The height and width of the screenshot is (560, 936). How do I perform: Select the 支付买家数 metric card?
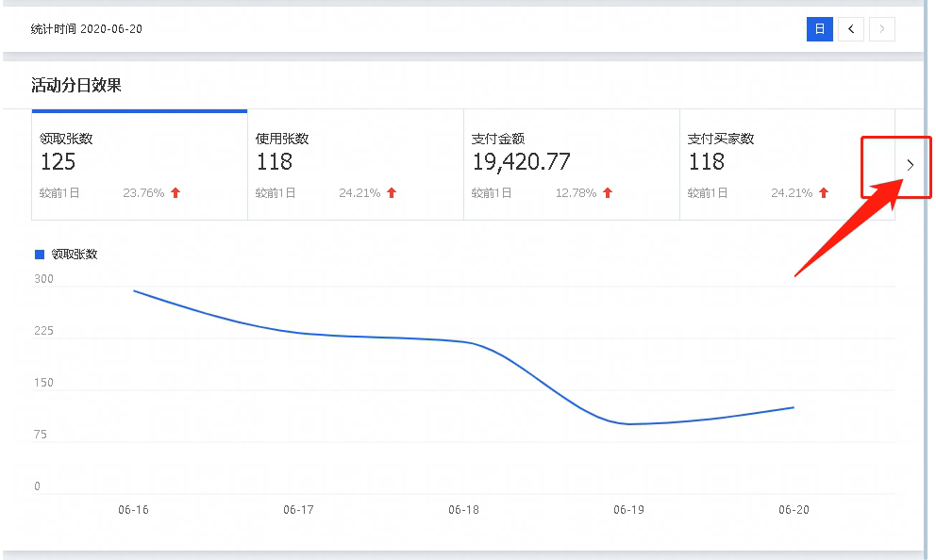(x=787, y=165)
